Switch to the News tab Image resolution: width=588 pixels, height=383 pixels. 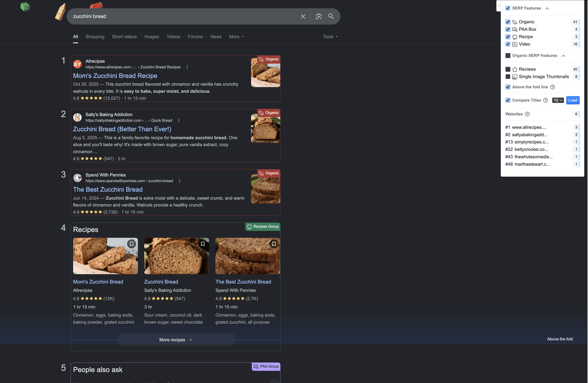[216, 37]
